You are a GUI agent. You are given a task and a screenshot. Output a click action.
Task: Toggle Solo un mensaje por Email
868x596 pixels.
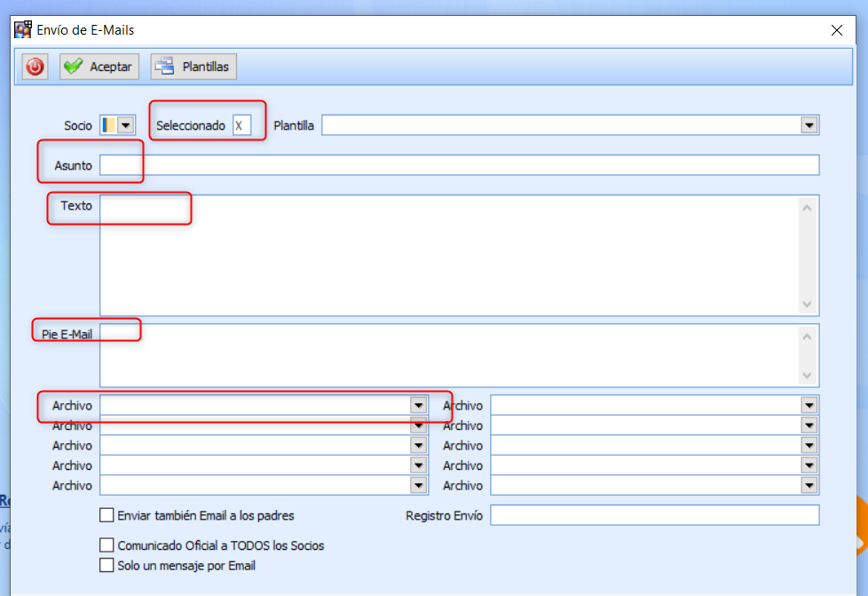[107, 565]
